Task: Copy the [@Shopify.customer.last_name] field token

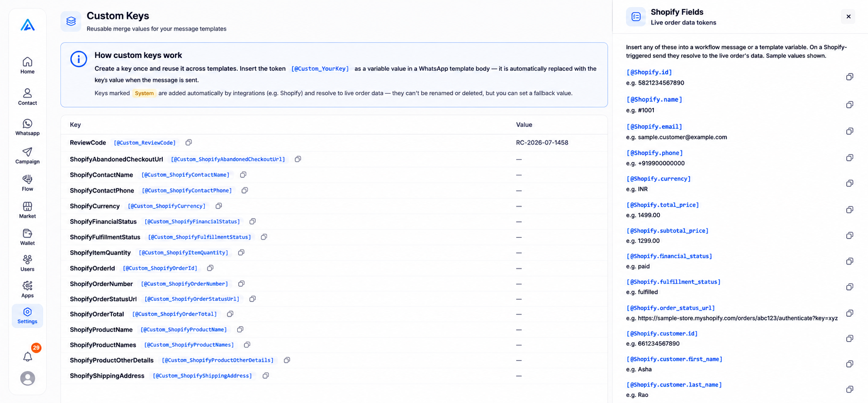Action: [850, 389]
